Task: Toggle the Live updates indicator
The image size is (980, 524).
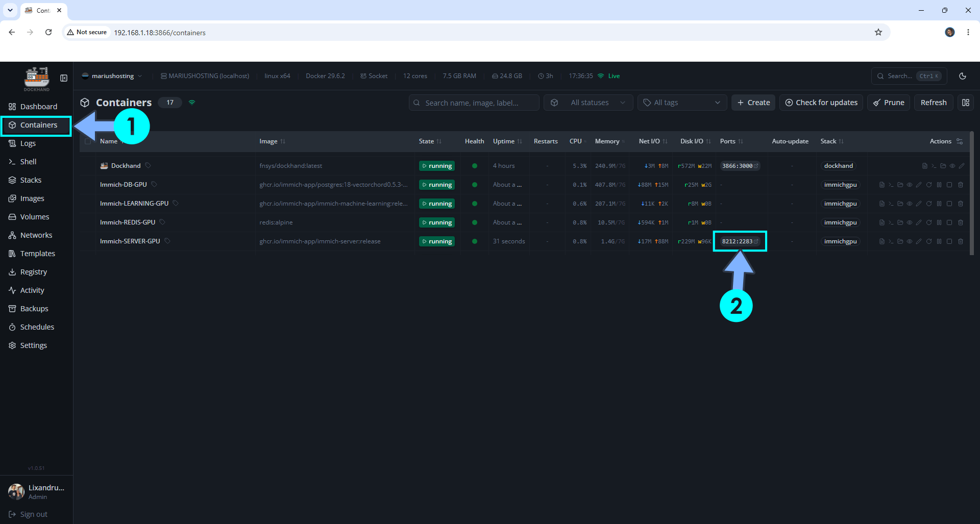Action: 609,76
